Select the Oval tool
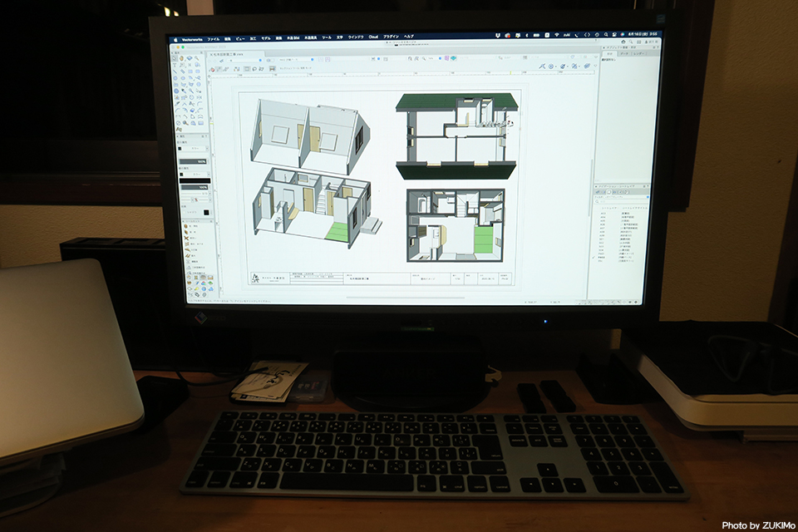Viewport: 798px width, 532px height. pyautogui.click(x=183, y=79)
